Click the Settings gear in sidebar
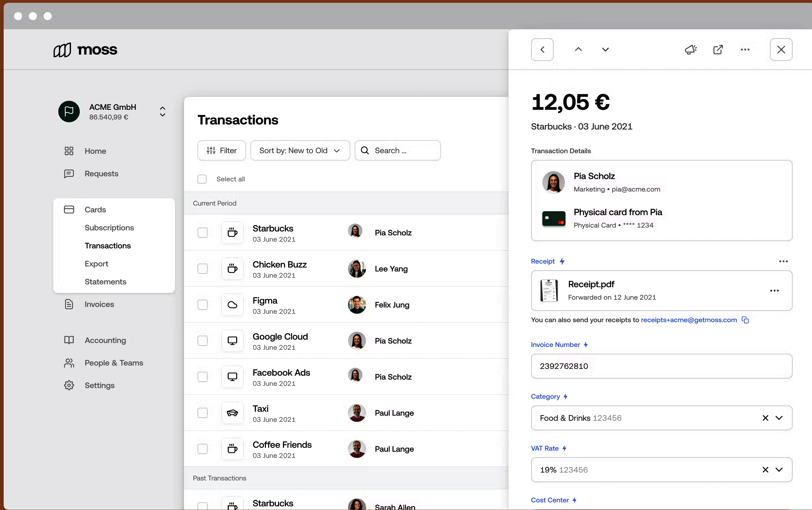Image resolution: width=812 pixels, height=510 pixels. (x=69, y=385)
